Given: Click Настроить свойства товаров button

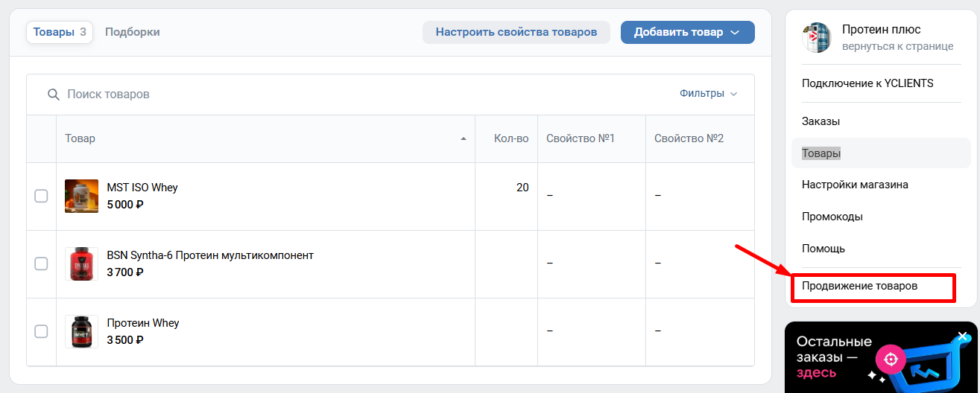Looking at the screenshot, I should [x=516, y=32].
